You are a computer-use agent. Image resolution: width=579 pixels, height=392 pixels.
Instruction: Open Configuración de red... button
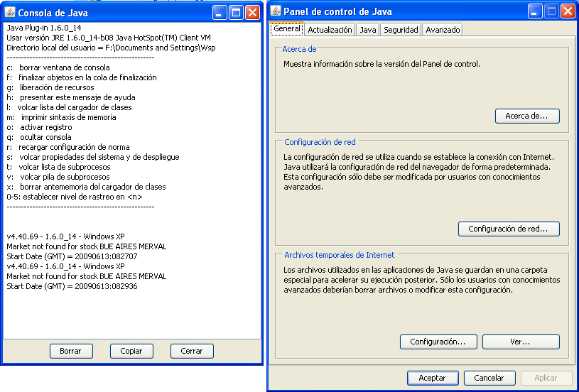pyautogui.click(x=509, y=229)
